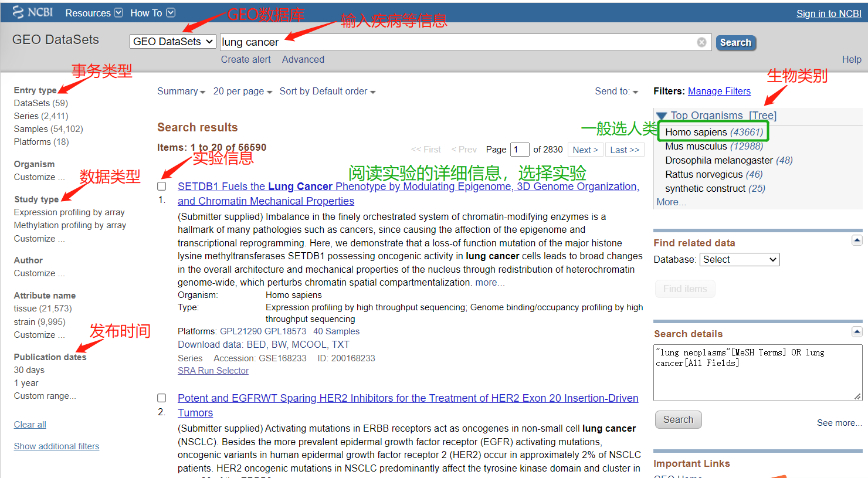
Task: Click inside the page number field
Action: pyautogui.click(x=520, y=150)
